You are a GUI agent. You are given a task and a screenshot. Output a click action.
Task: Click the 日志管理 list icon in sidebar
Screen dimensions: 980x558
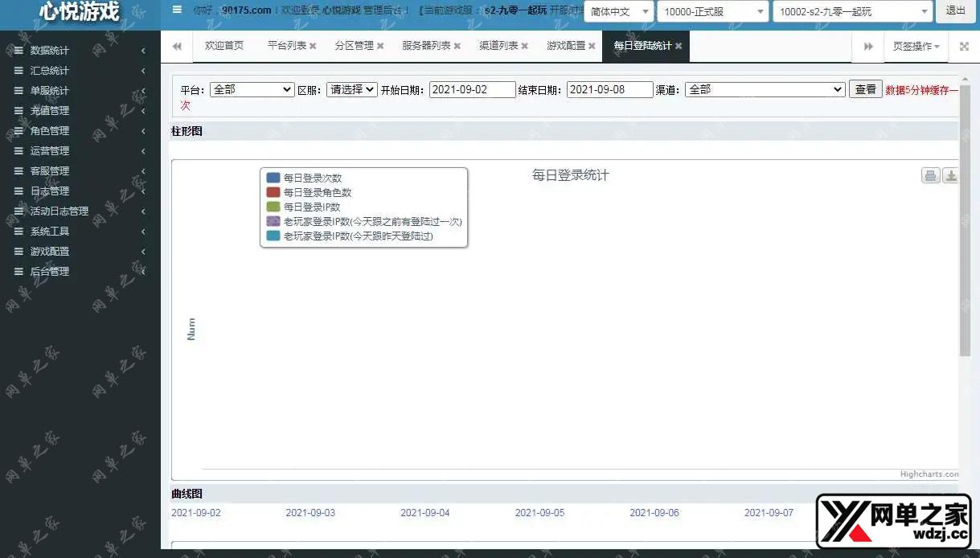tap(18, 191)
